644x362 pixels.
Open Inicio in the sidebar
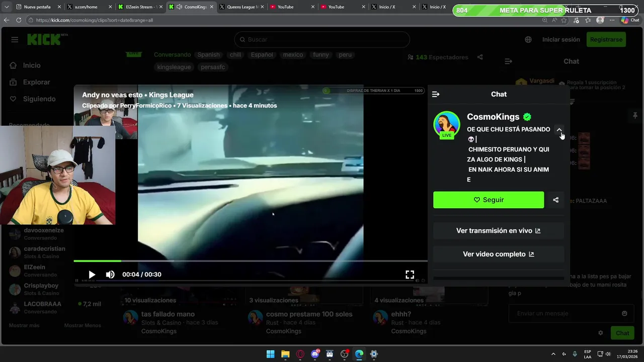tap(32, 65)
